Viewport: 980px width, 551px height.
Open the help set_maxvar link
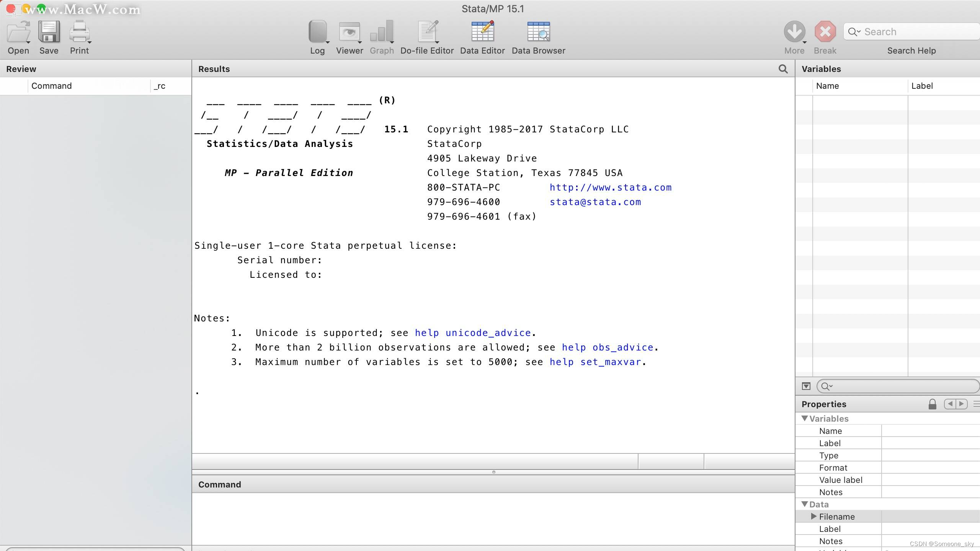595,362
